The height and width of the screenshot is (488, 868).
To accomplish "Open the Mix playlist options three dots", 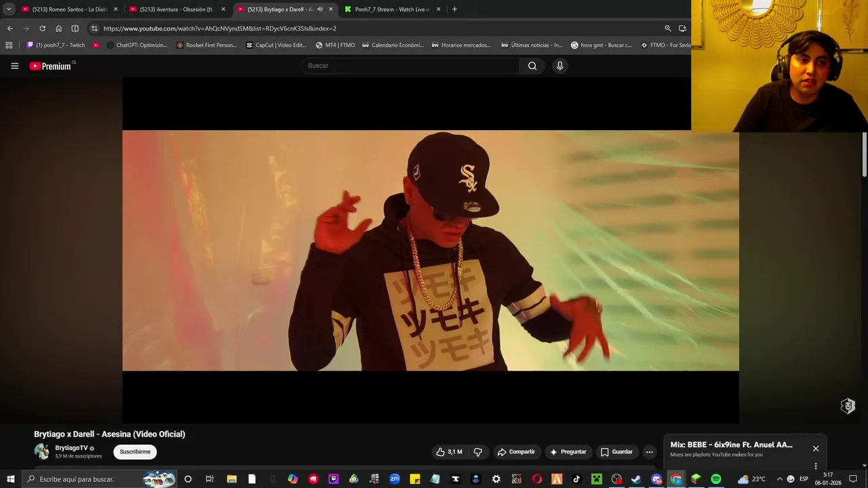I will click(x=816, y=466).
